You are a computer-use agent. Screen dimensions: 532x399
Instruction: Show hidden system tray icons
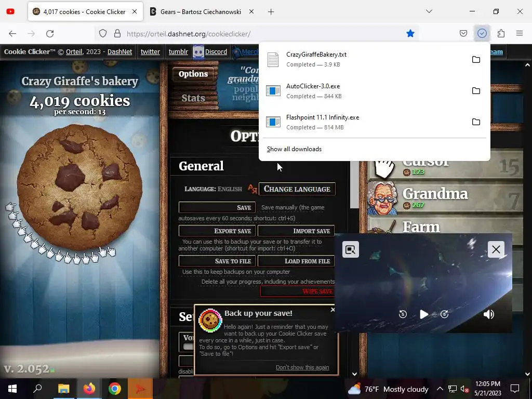pyautogui.click(x=440, y=389)
